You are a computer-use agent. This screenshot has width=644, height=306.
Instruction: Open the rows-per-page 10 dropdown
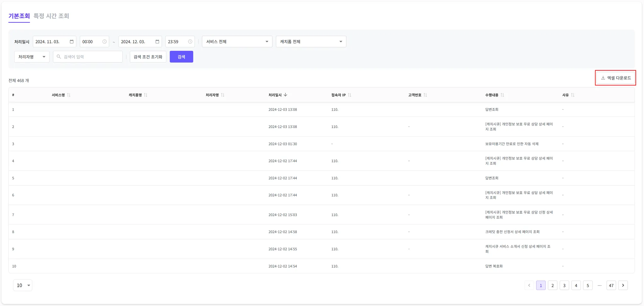tap(23, 285)
